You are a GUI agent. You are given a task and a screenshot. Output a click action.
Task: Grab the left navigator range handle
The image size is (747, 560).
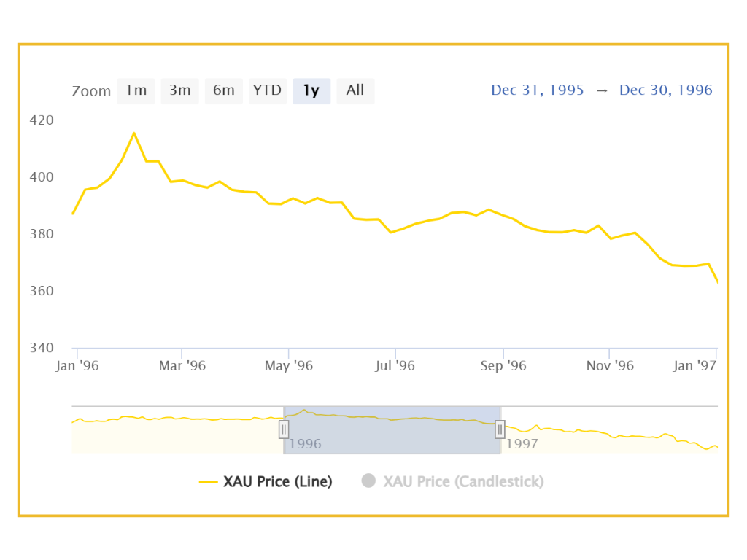coord(284,429)
